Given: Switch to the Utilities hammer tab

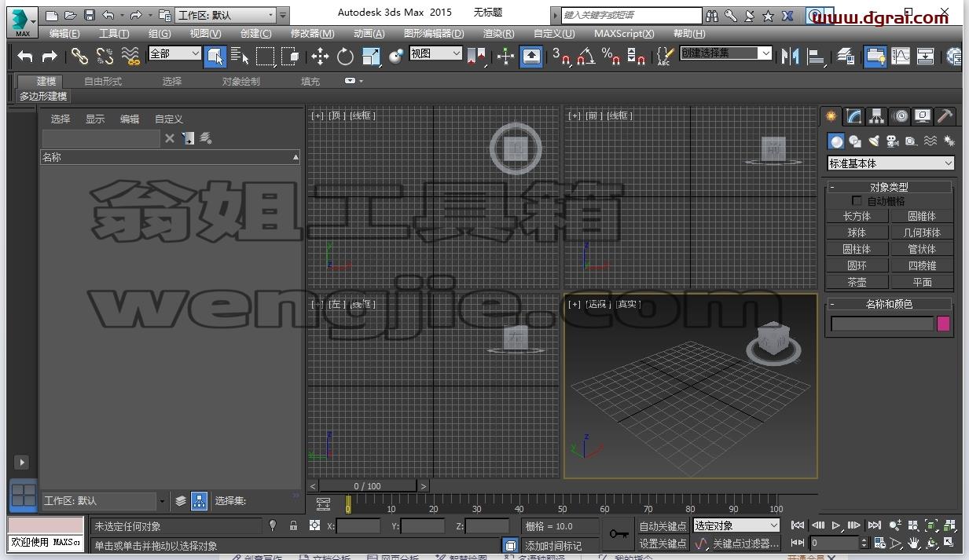Looking at the screenshot, I should click(x=945, y=116).
